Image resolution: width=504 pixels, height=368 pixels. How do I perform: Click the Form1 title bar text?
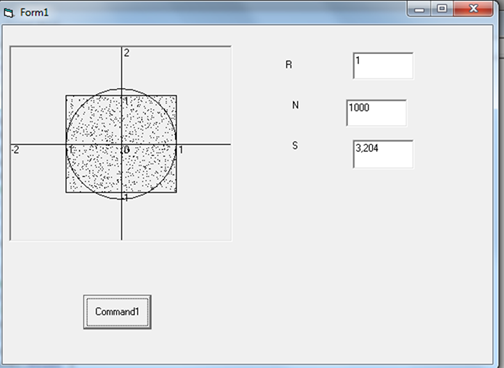click(x=34, y=13)
